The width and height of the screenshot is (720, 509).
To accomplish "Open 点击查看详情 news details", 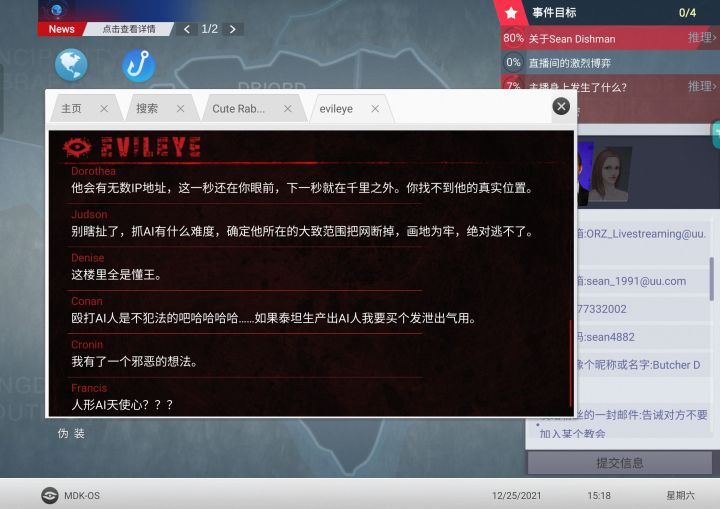I will (x=129, y=29).
